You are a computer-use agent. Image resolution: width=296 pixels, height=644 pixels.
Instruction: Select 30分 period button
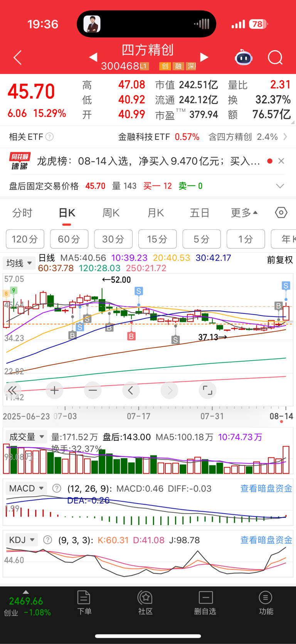pyautogui.click(x=113, y=239)
